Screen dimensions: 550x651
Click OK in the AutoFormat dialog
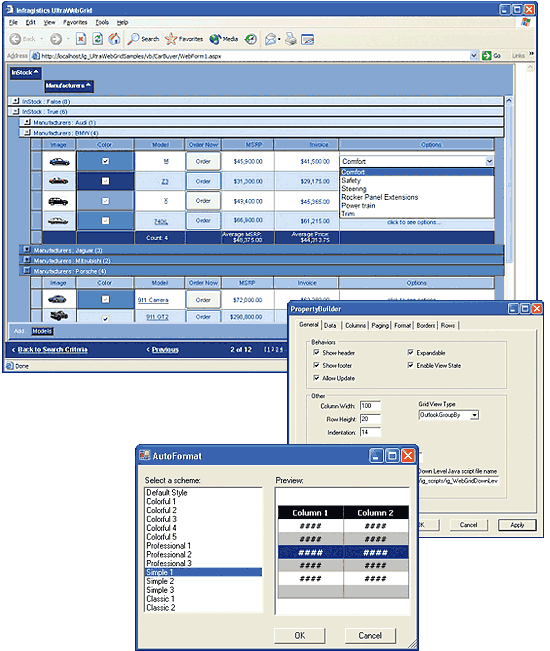[x=300, y=635]
